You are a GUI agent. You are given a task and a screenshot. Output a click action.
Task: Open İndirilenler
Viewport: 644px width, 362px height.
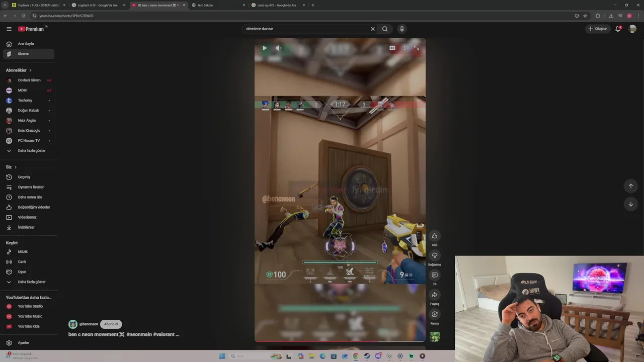(x=29, y=227)
